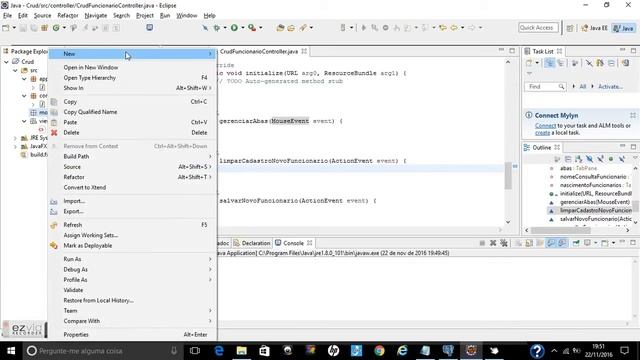Click the Back navigation yellow arrow icon
Screen dimensions: 640x360
[453, 28]
